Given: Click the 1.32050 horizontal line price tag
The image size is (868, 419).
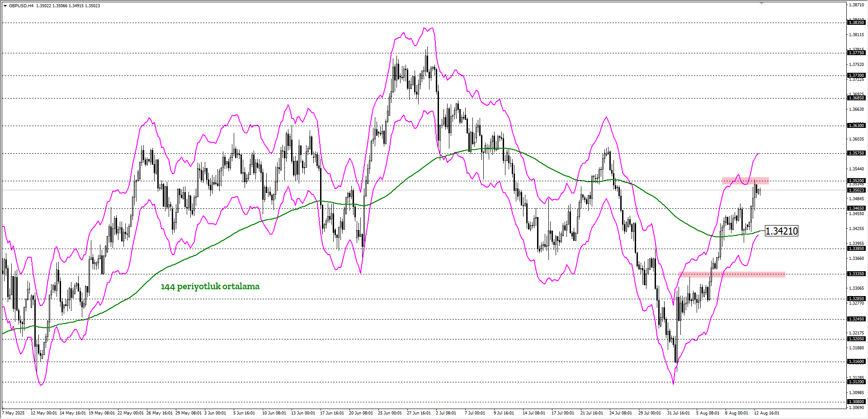Looking at the screenshot, I should click(856, 339).
